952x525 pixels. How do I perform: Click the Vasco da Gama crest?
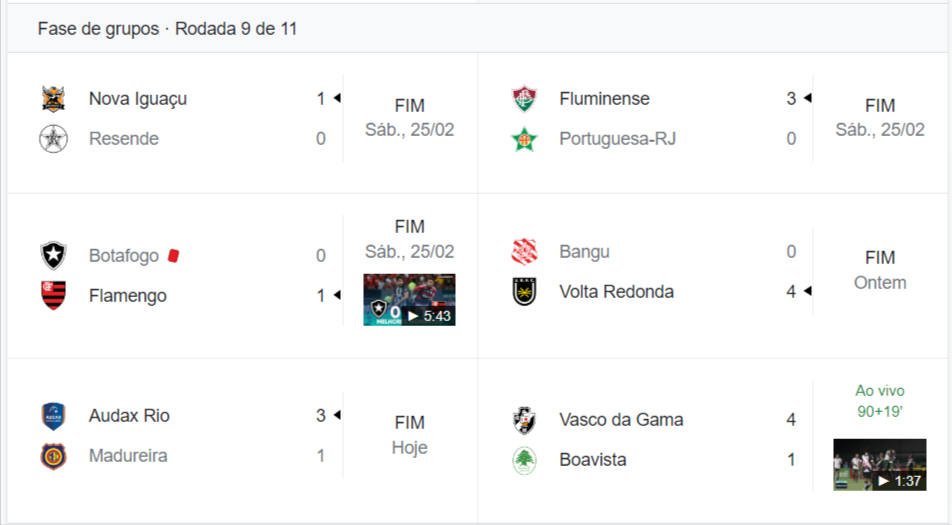(x=524, y=420)
